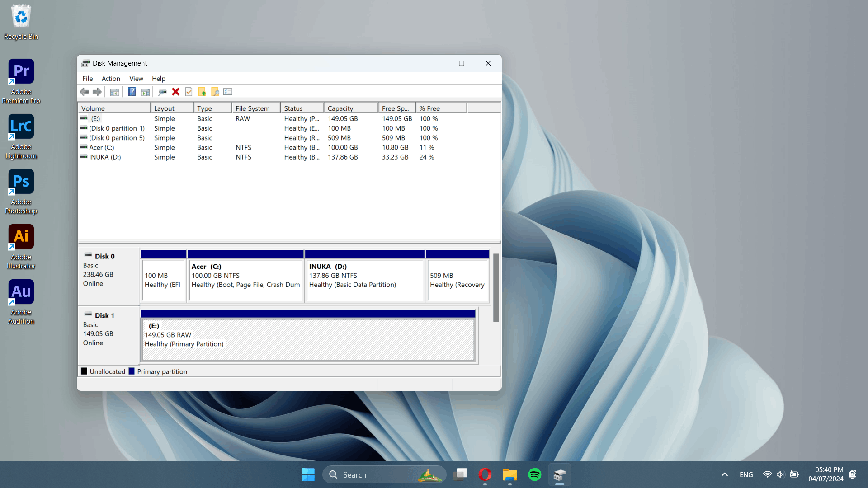
Task: Open Opera browser from taskbar
Action: point(485,474)
